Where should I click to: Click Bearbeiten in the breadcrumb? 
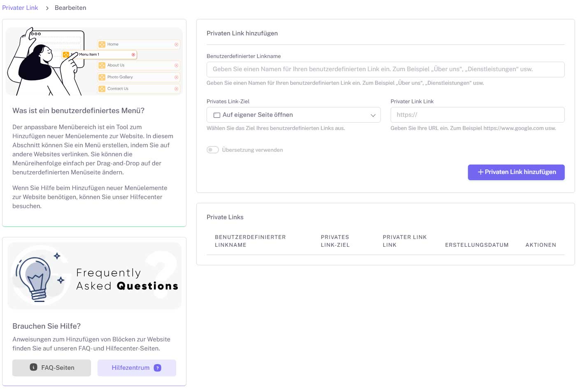pyautogui.click(x=70, y=8)
